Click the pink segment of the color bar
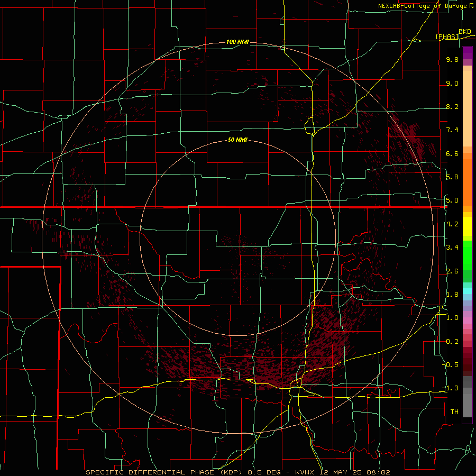The width and height of the screenshot is (476, 476). tap(467, 321)
